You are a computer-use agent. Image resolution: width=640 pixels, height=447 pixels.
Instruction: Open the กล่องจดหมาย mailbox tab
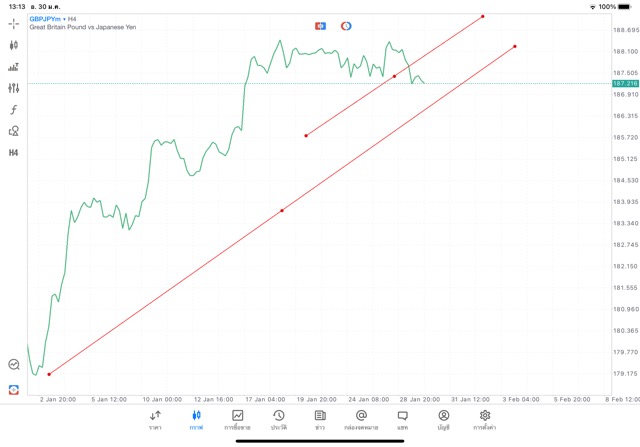coord(361,419)
